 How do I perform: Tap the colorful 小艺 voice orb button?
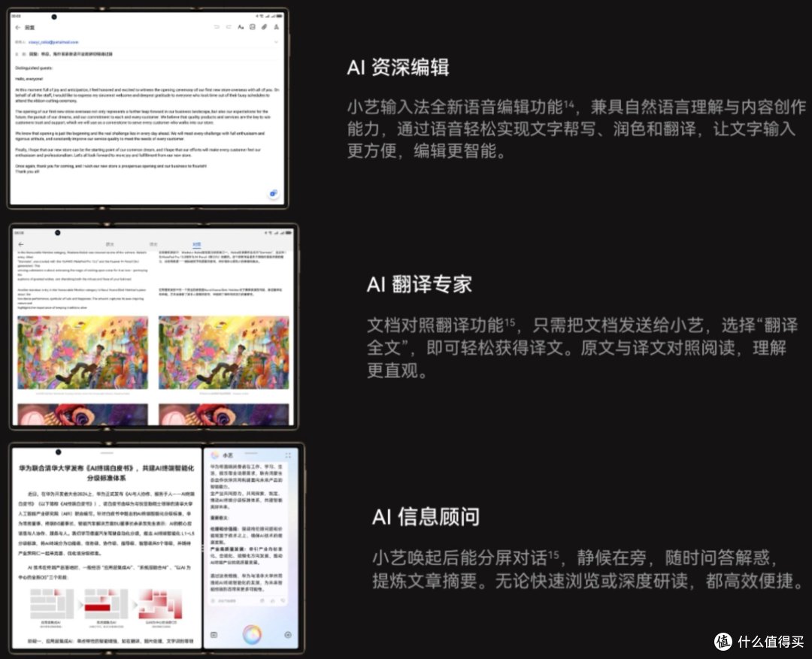(252, 634)
